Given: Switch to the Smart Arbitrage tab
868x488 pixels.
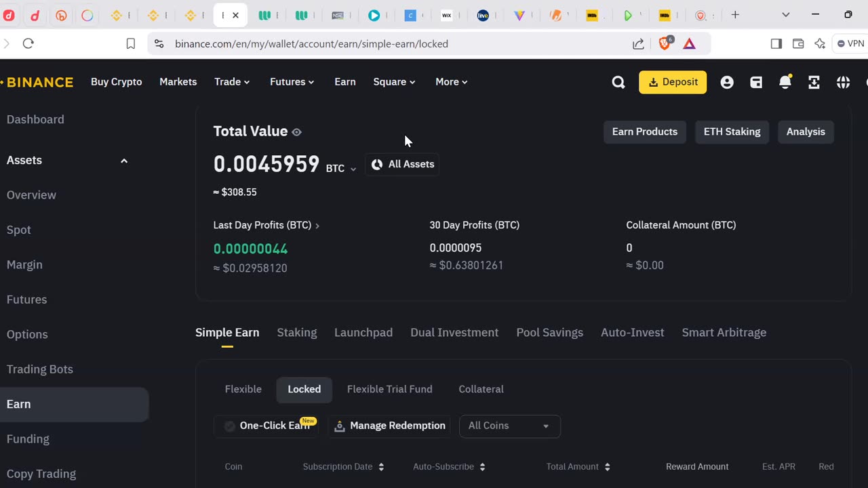Looking at the screenshot, I should tap(724, 333).
